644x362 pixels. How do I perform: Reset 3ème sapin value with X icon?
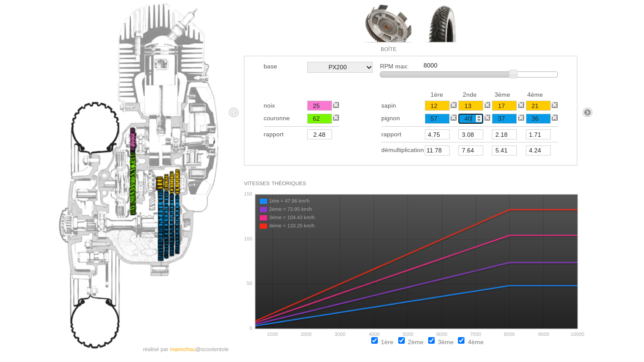(521, 105)
